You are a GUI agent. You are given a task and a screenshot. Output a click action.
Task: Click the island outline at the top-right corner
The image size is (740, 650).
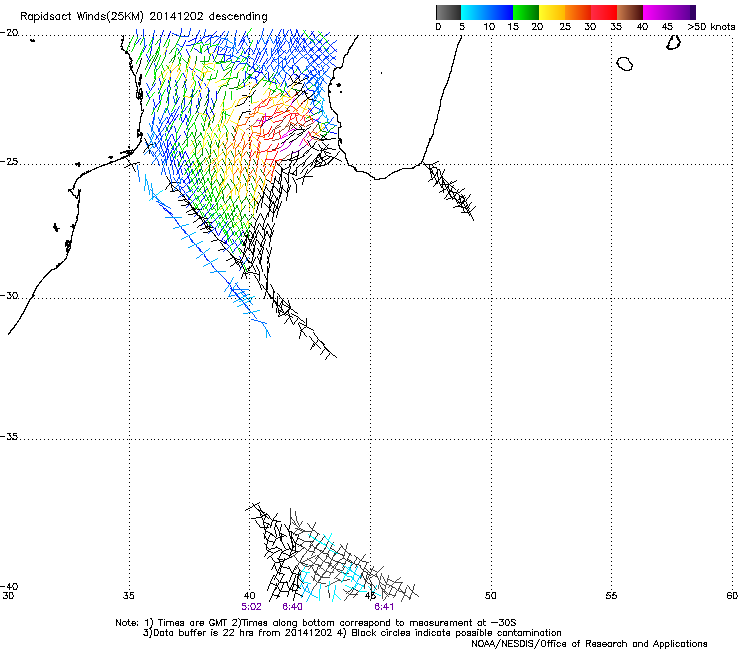tap(673, 42)
